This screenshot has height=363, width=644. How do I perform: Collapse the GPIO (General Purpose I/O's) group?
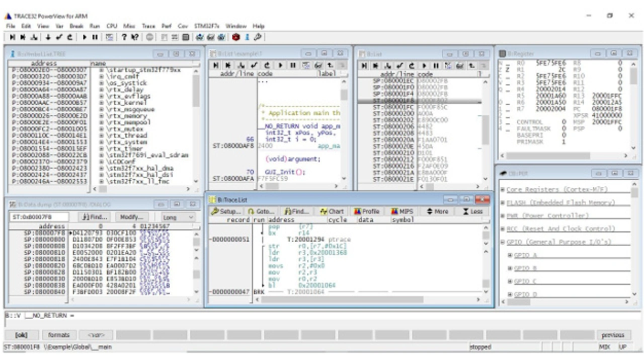click(x=503, y=242)
